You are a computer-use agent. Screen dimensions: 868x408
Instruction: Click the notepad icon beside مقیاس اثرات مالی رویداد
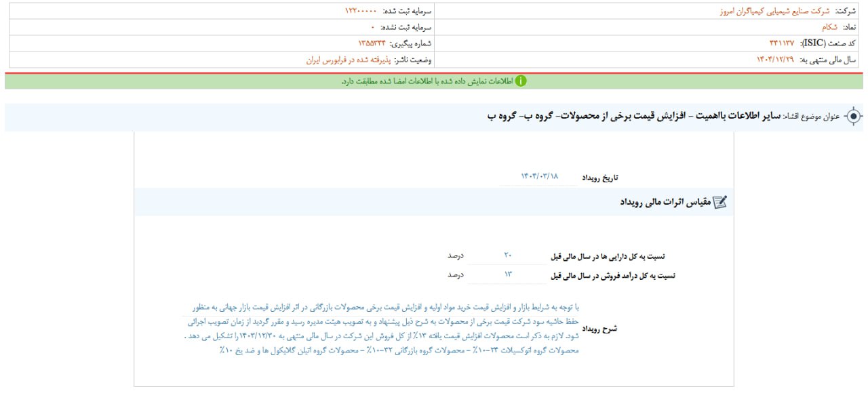point(719,202)
